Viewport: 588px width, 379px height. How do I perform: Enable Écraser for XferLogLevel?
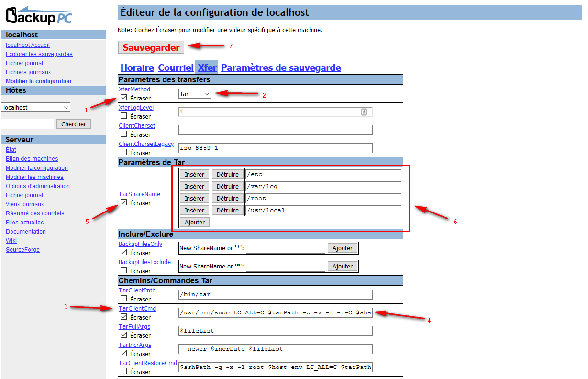click(124, 116)
